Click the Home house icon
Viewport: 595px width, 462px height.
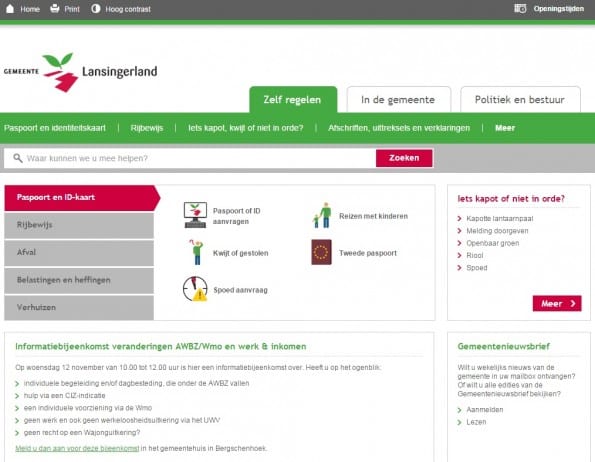[x=10, y=9]
